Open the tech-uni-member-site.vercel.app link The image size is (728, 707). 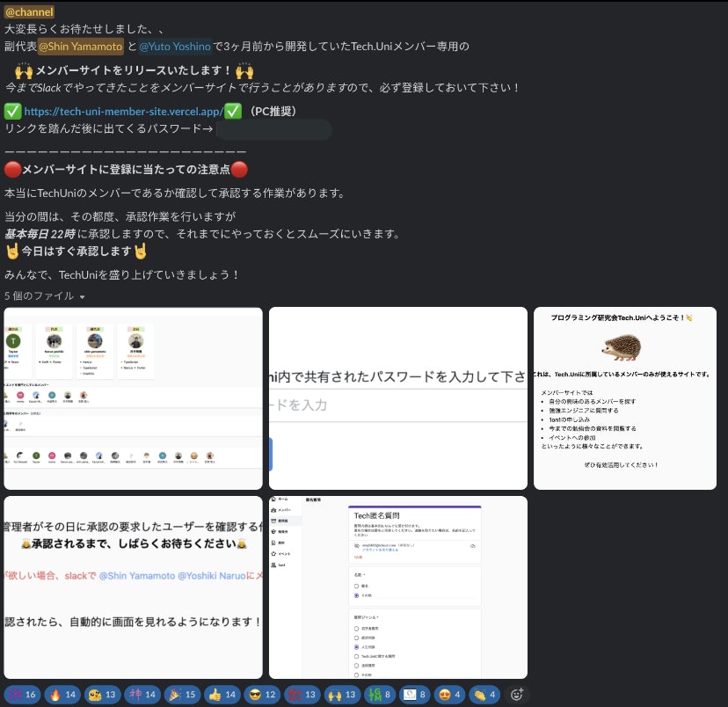[123, 112]
